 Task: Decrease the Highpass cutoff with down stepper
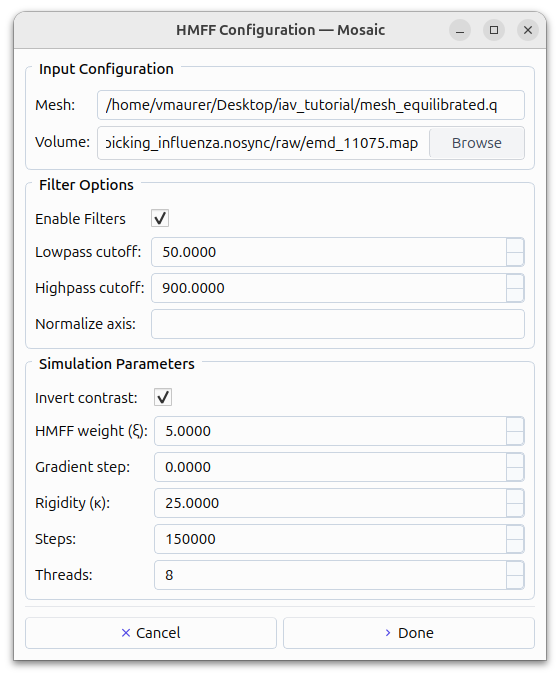click(515, 295)
